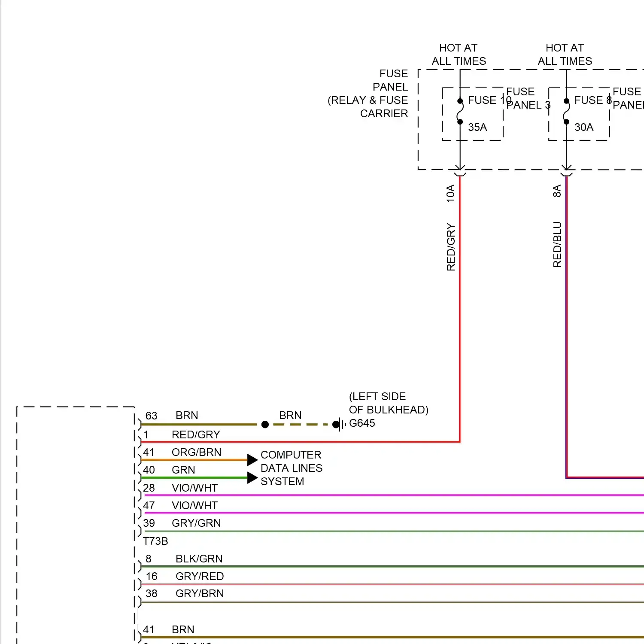The height and width of the screenshot is (644, 644).
Task: Click the FUSE 8 fuse symbol
Action: coord(566,112)
